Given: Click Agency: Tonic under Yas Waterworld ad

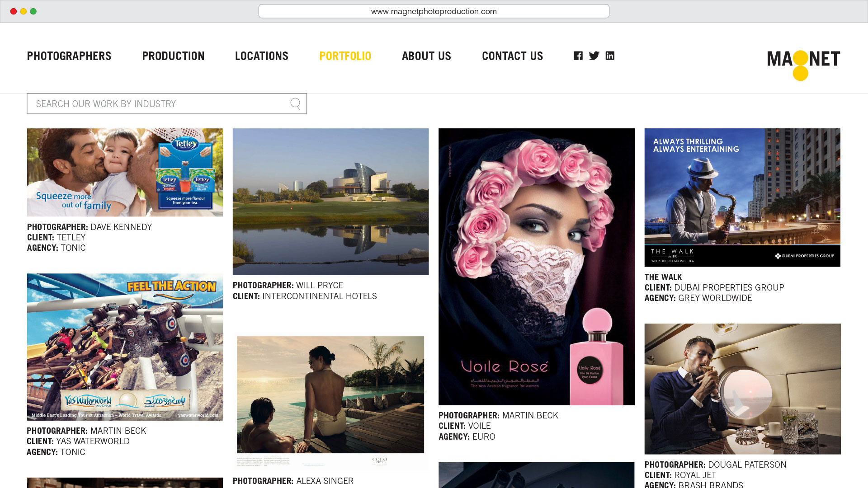Looking at the screenshot, I should click(x=56, y=452).
